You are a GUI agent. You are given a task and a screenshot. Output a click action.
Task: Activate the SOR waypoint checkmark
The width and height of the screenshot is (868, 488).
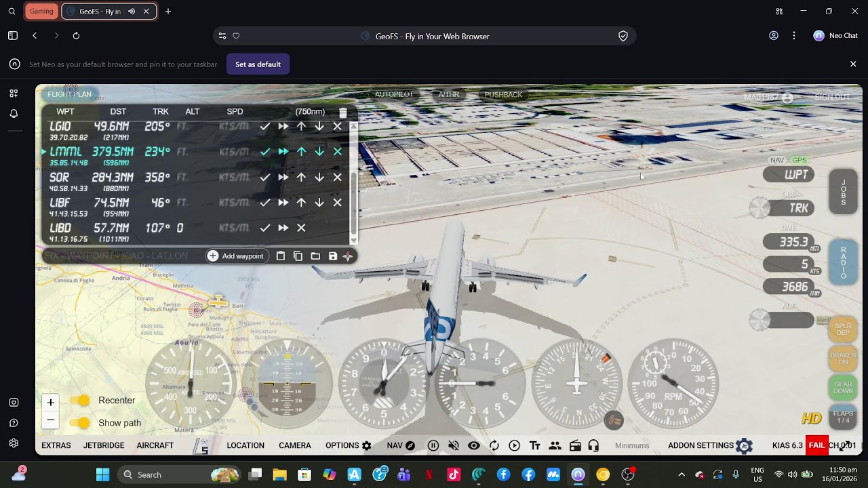(265, 177)
